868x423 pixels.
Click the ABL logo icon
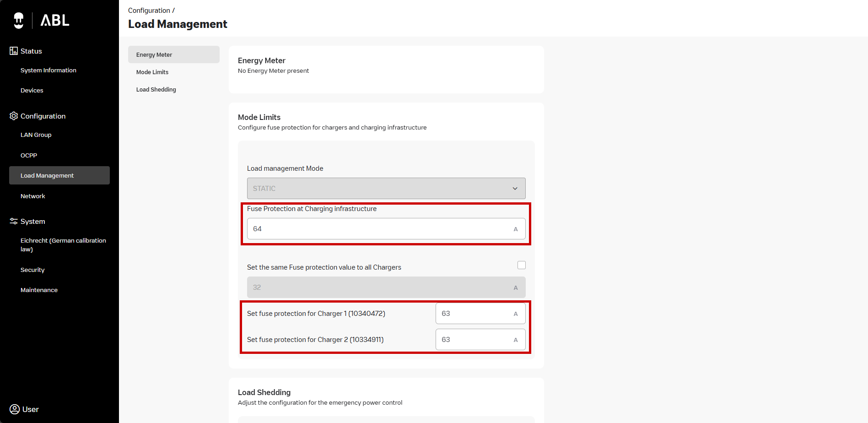[x=19, y=20]
